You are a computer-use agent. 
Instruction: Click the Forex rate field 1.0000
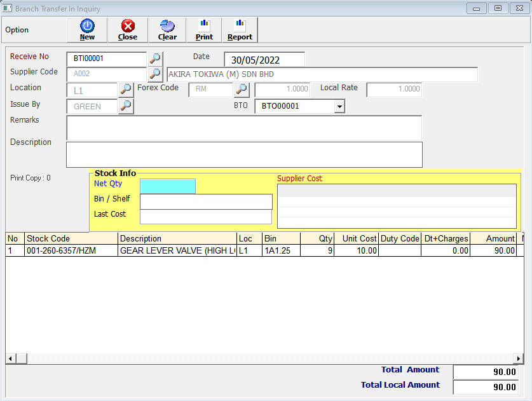click(282, 90)
